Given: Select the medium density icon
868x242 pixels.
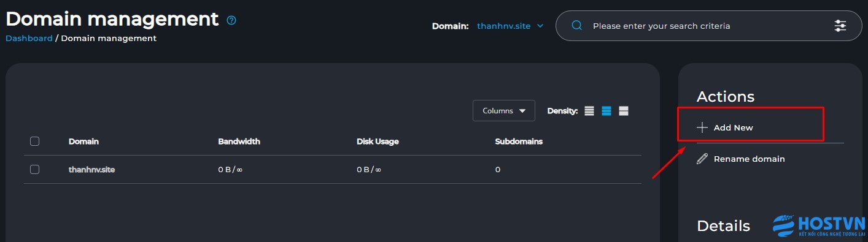Looking at the screenshot, I should [x=606, y=111].
